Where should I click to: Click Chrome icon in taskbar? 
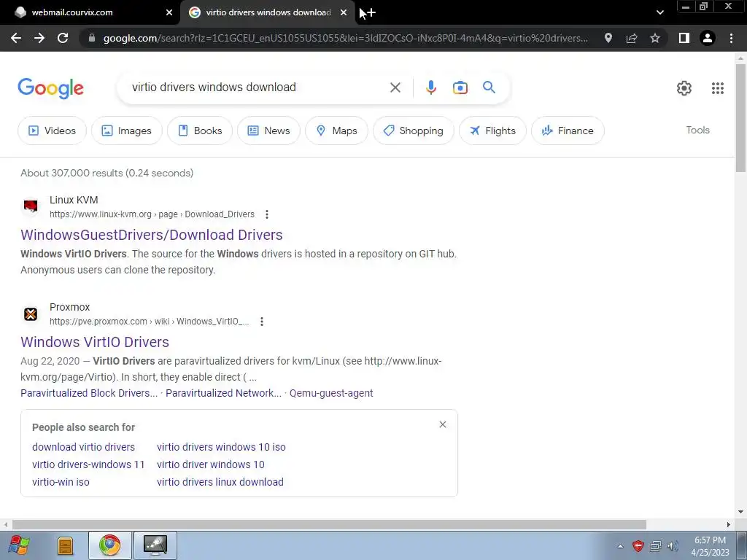(110, 545)
